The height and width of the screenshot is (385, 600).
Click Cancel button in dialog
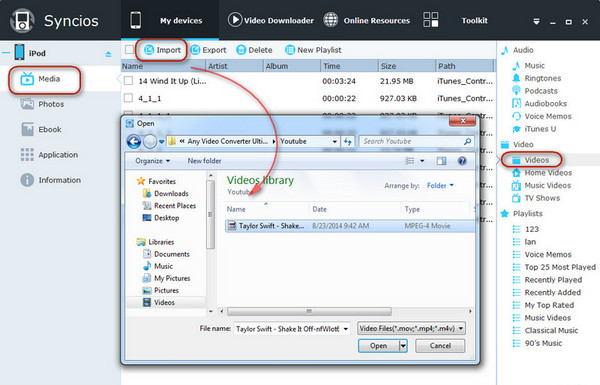pos(440,346)
